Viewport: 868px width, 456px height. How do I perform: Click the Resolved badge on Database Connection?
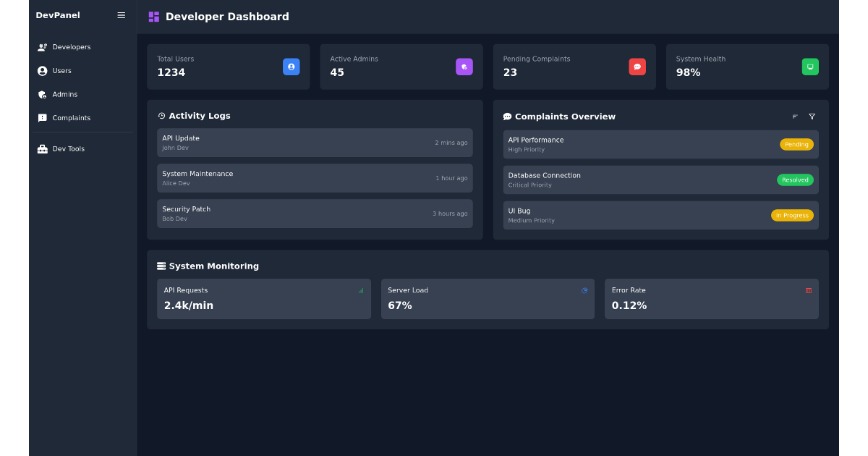click(795, 180)
